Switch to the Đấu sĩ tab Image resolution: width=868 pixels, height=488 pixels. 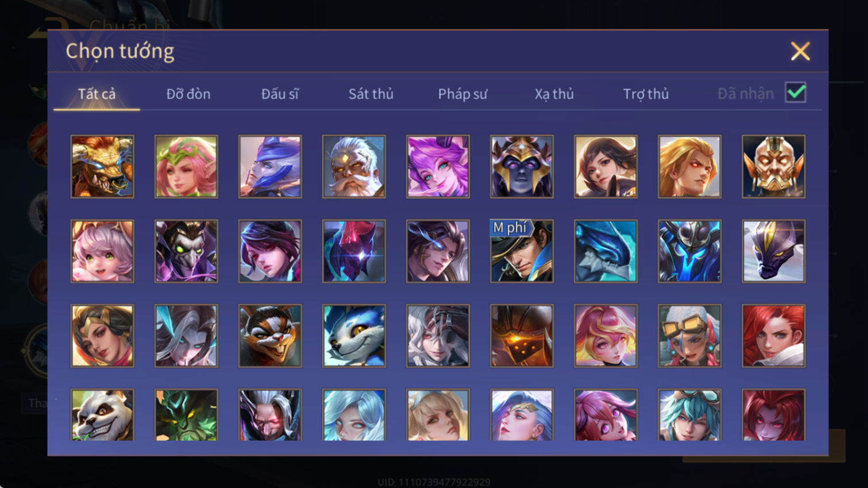tap(280, 94)
